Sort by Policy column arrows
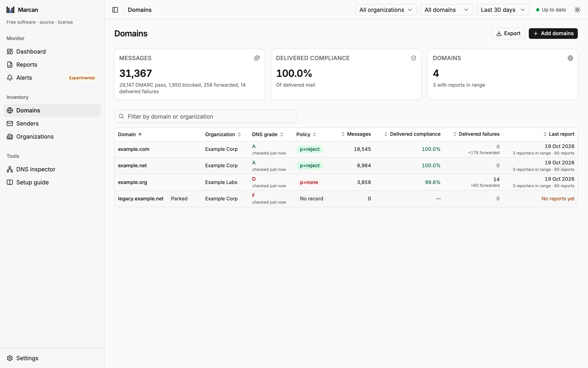 (x=314, y=134)
